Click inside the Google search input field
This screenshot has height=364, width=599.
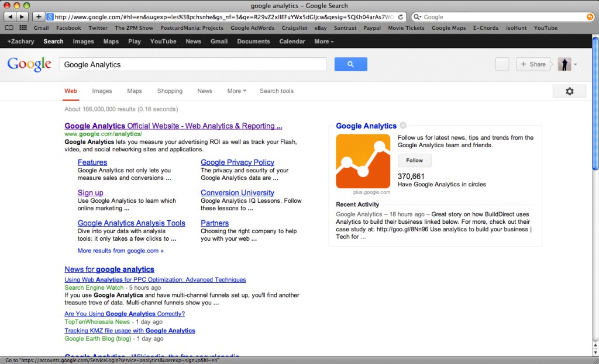pos(193,64)
